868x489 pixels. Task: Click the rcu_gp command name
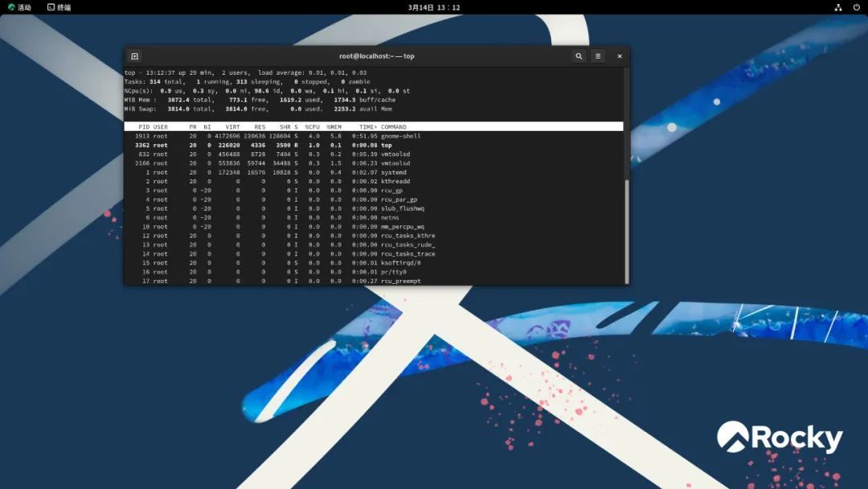click(392, 190)
